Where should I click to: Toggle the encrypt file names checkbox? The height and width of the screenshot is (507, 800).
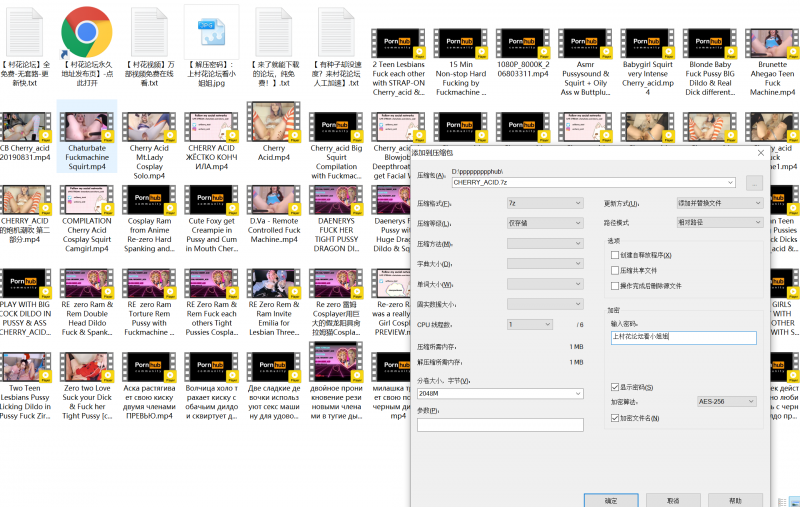click(614, 418)
